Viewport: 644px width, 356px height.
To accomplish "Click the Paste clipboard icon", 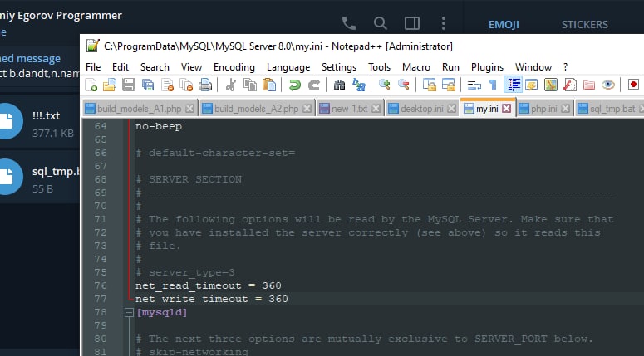I will 269,85.
